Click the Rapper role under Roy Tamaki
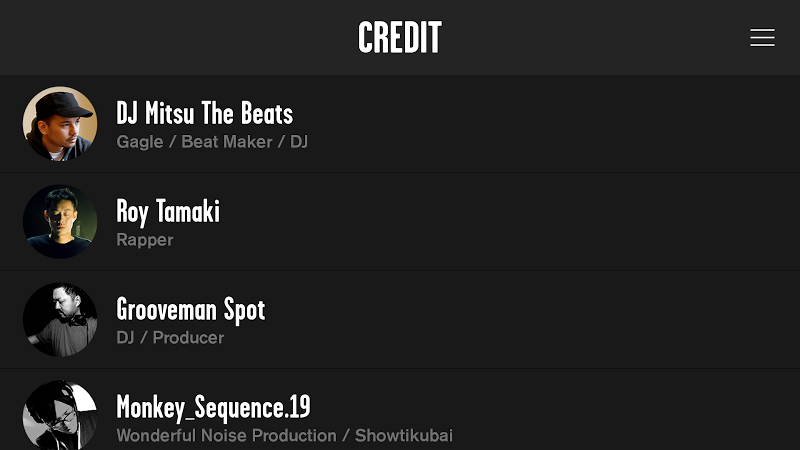This screenshot has width=800, height=450. (x=145, y=240)
